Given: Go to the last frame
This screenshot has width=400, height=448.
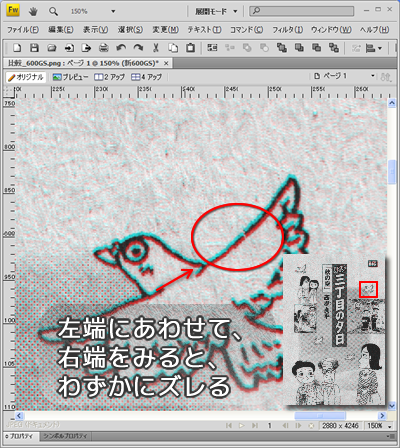Looking at the screenshot, I should coord(255,426).
